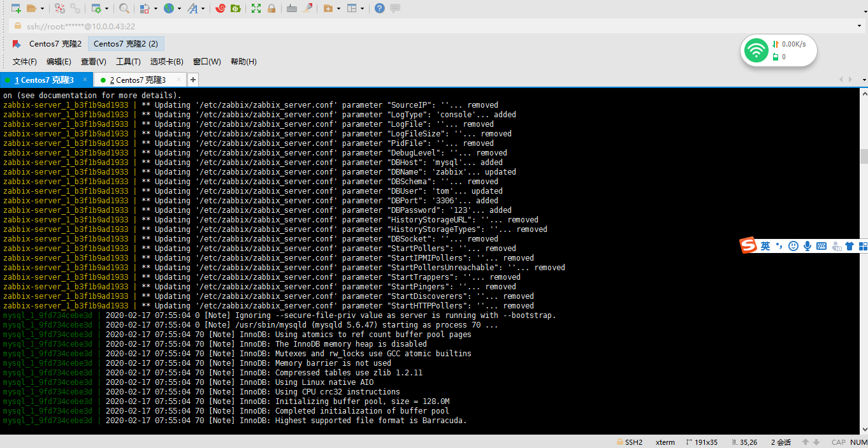Click the globe encoding icon
868x448 pixels.
click(x=169, y=8)
